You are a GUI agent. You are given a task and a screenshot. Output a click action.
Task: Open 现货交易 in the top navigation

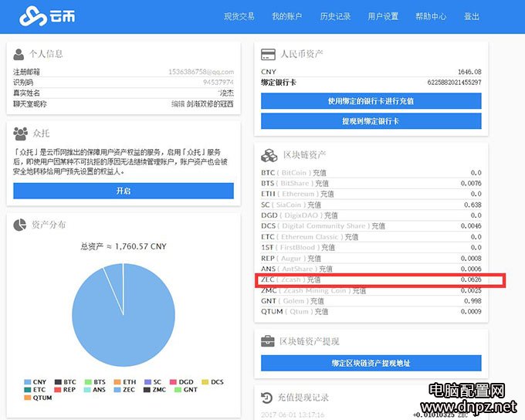pos(239,16)
